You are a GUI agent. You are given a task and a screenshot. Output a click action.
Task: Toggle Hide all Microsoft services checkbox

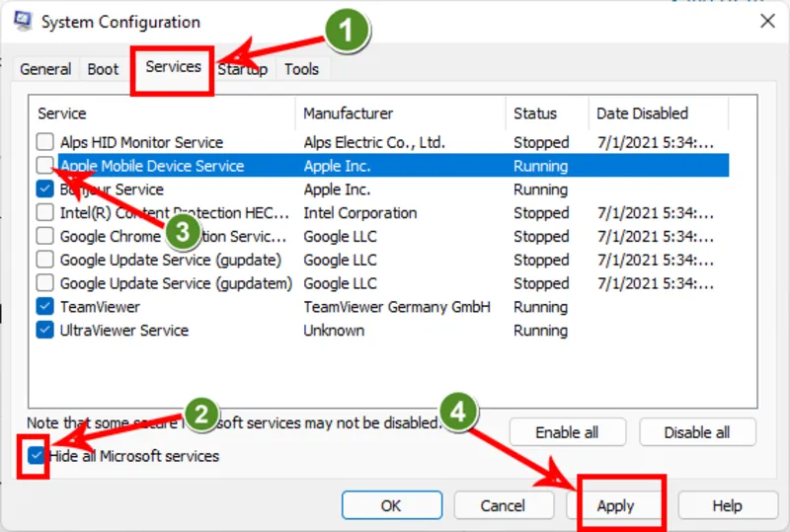click(x=38, y=456)
